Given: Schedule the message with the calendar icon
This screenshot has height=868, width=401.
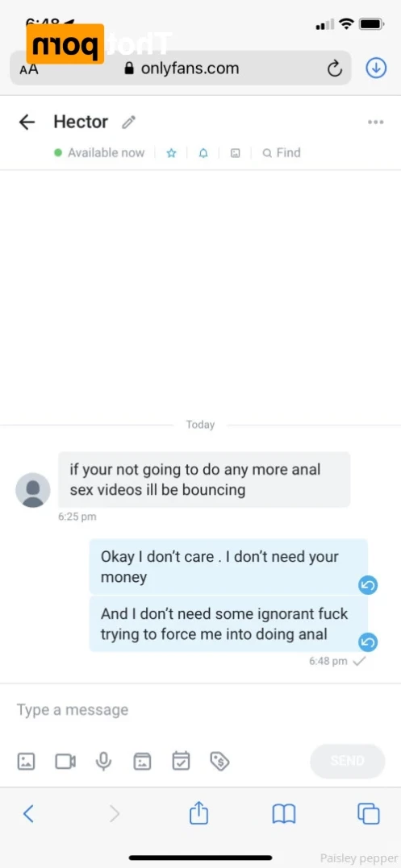Looking at the screenshot, I should coord(181,761).
